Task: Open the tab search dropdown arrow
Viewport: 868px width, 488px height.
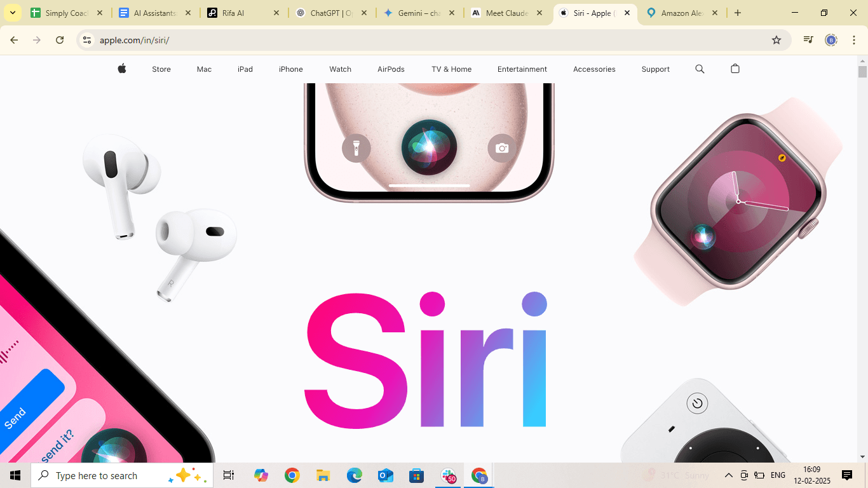Action: (13, 13)
